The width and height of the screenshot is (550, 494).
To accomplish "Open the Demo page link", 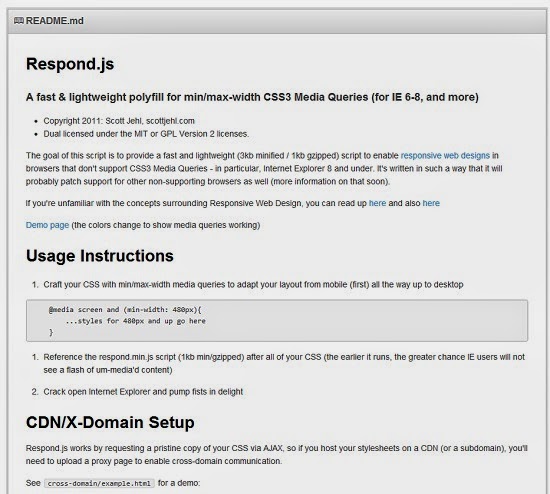I will tap(47, 225).
